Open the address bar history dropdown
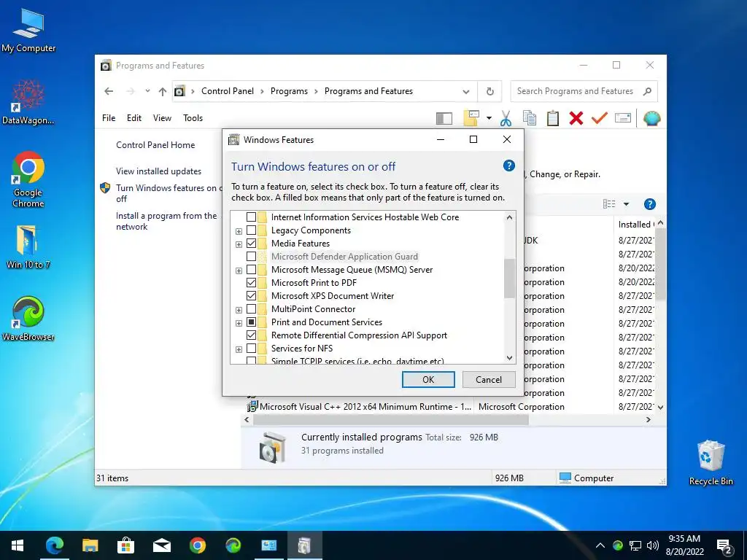 pyautogui.click(x=466, y=92)
